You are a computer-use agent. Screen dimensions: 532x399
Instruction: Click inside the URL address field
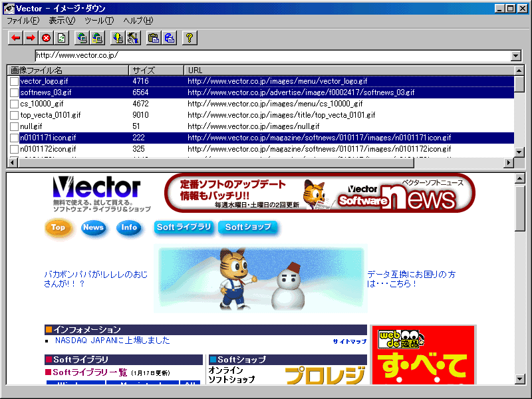273,56
